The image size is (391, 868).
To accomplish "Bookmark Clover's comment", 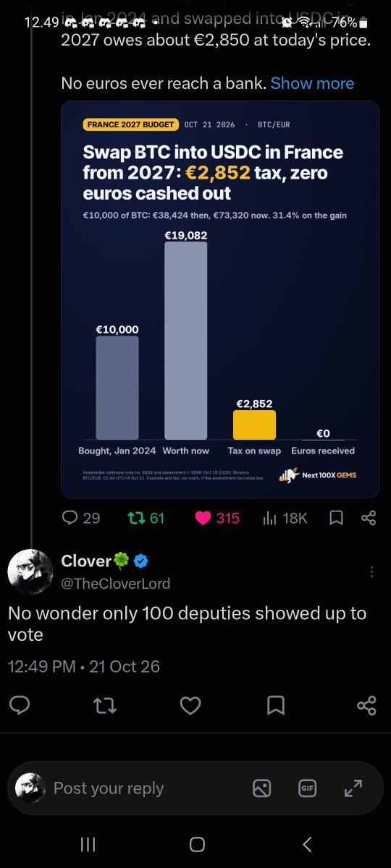I will pyautogui.click(x=276, y=705).
